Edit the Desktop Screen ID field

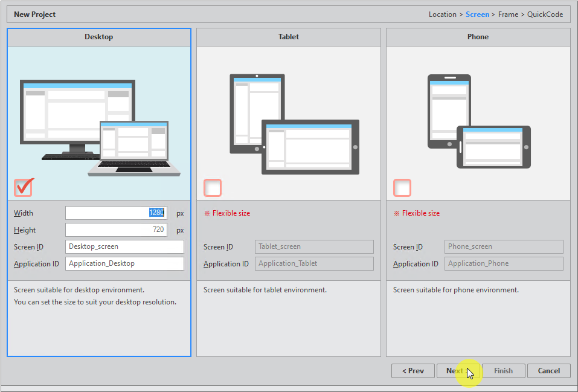pos(124,246)
